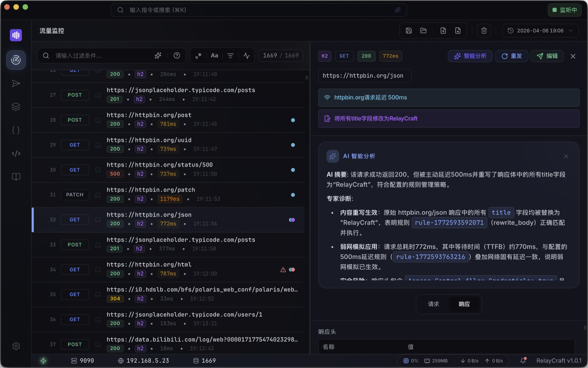The image size is (588, 368).
Task: Open the curly braces icon in sidebar
Action: click(16, 130)
